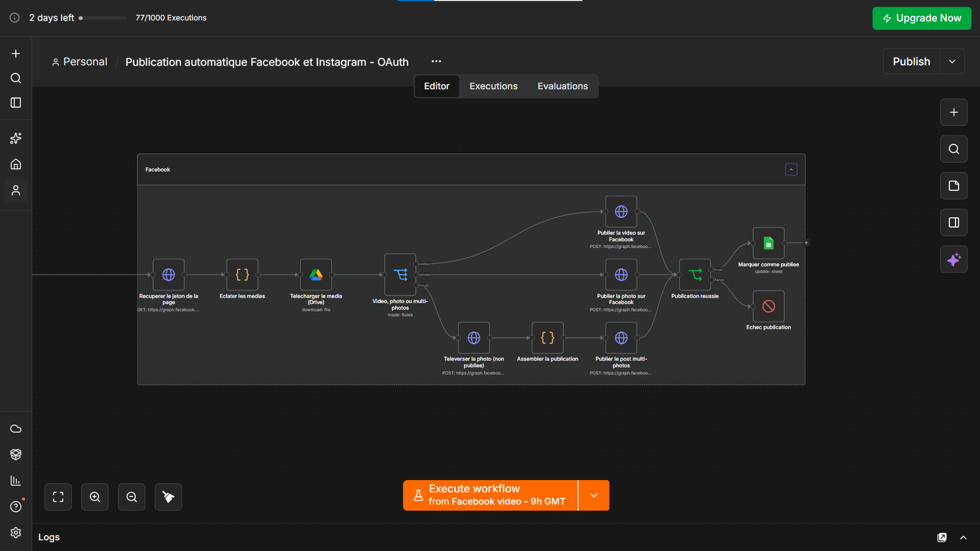Expand the Logs panel chevron
The height and width of the screenshot is (551, 980).
[963, 538]
